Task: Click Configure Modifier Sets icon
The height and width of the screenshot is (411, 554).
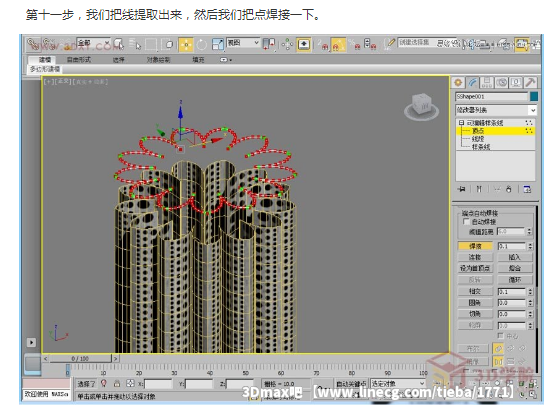Action: 527,189
